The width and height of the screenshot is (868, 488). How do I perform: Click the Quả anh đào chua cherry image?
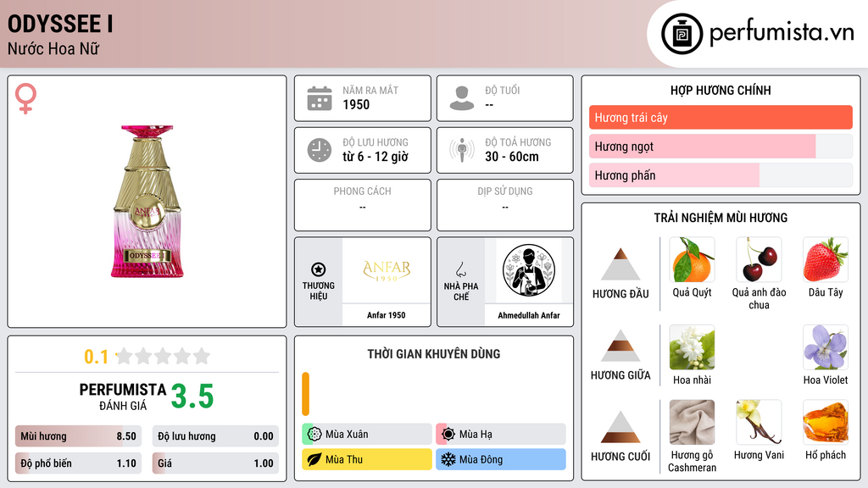(759, 259)
